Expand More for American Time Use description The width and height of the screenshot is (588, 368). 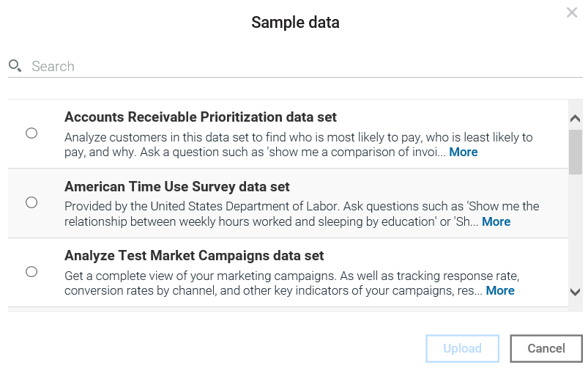[x=496, y=221]
